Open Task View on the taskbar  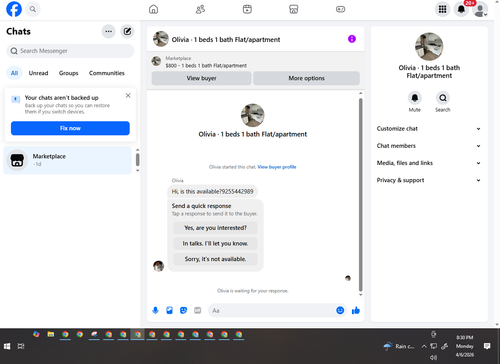click(x=21, y=346)
